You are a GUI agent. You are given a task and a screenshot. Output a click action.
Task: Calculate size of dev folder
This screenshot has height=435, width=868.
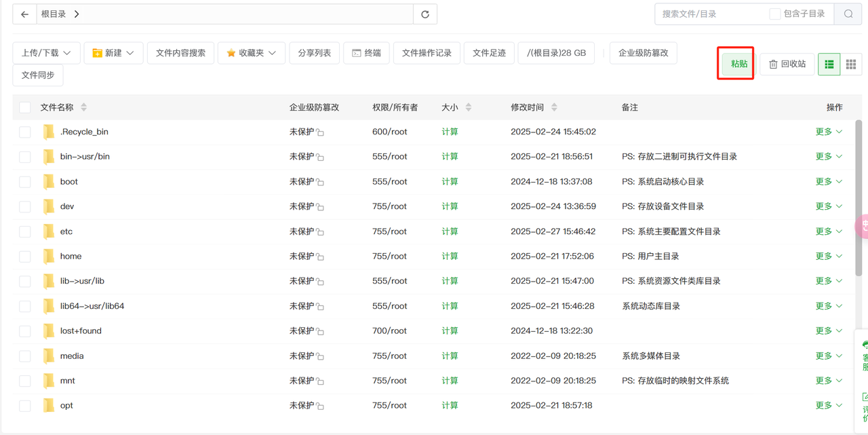click(450, 206)
